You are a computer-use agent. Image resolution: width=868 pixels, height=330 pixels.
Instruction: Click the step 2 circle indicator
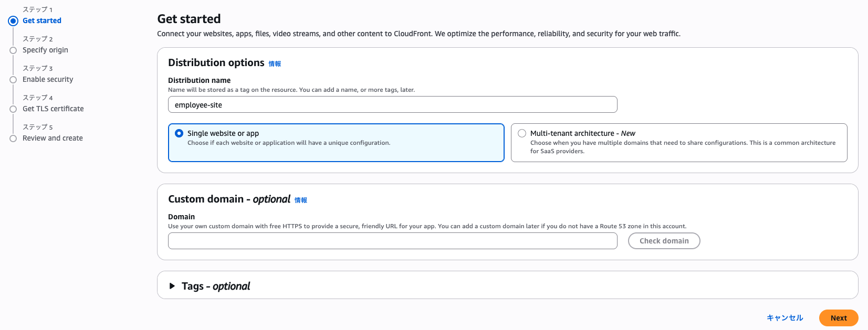pos(13,50)
